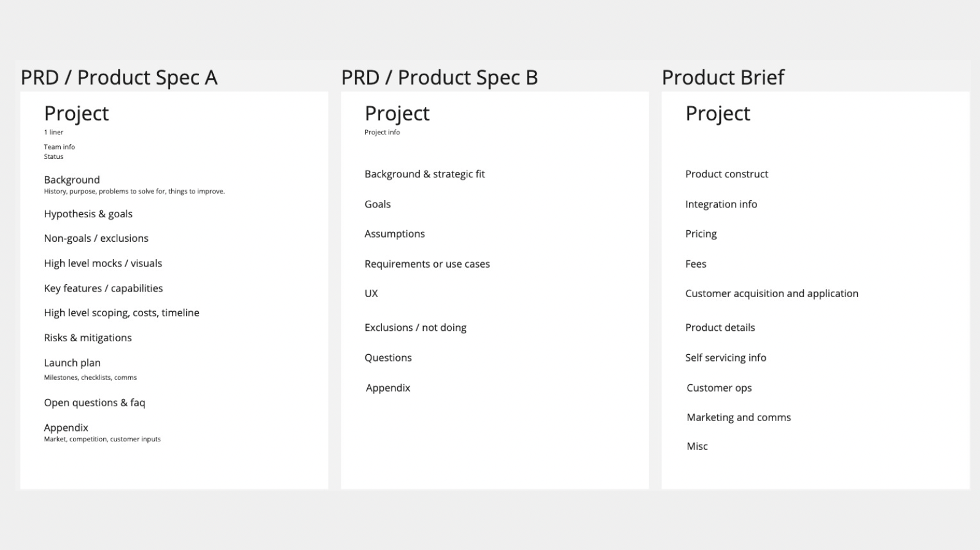The height and width of the screenshot is (550, 980).
Task: Select 'High level mocks / visuals' text
Action: tap(103, 263)
